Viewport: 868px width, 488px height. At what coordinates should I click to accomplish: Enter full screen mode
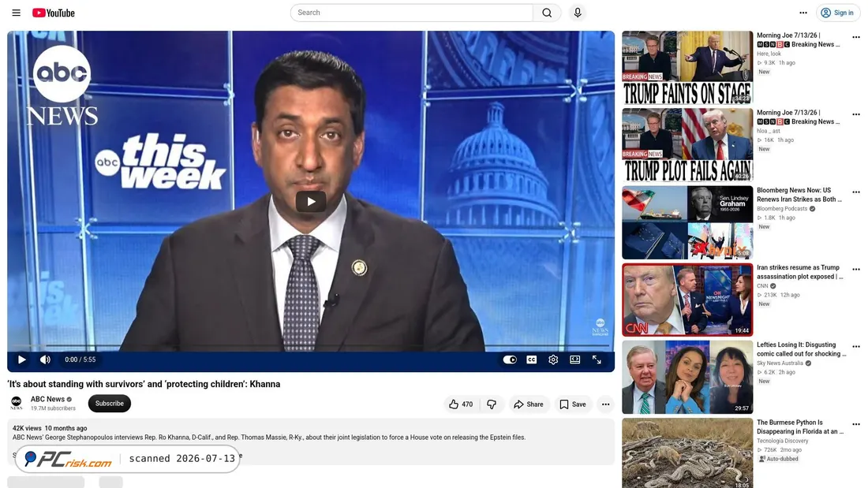tap(597, 359)
